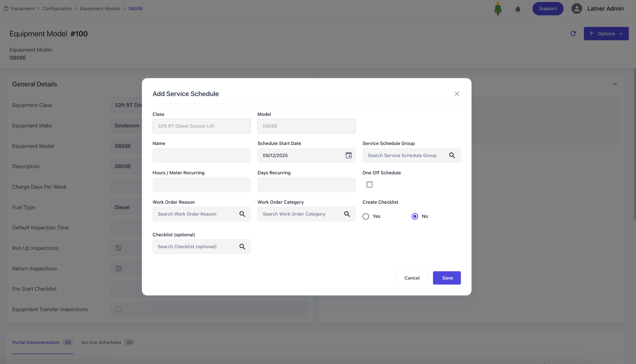
Task: Click into the Name input field
Action: click(201, 155)
